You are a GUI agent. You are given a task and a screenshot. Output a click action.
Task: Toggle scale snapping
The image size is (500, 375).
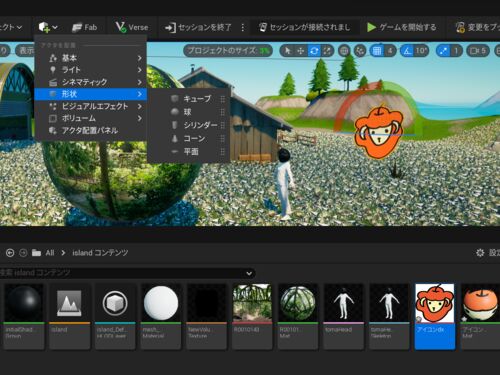coord(443,51)
